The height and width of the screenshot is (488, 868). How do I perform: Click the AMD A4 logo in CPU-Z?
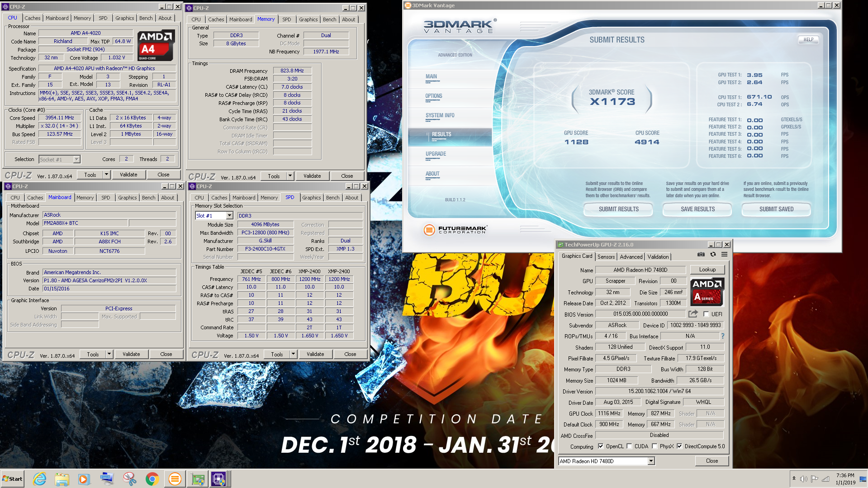coord(155,46)
